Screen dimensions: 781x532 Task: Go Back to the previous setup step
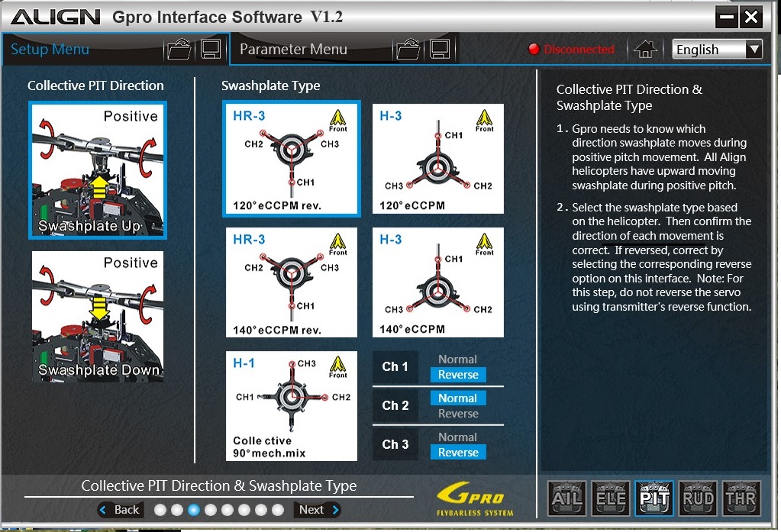click(x=120, y=510)
